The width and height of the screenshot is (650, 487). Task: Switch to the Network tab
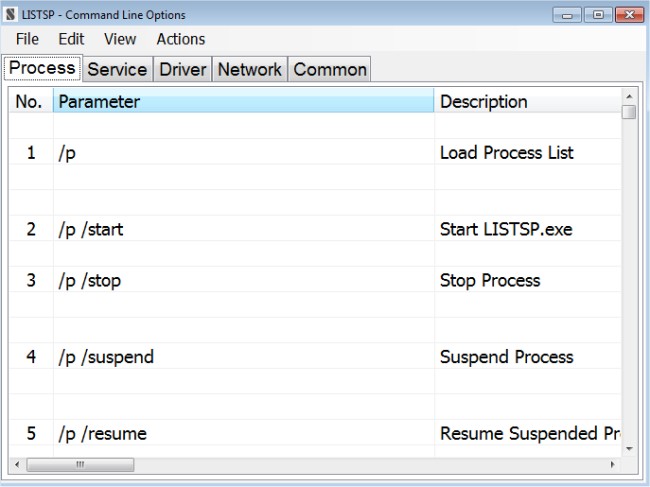250,69
